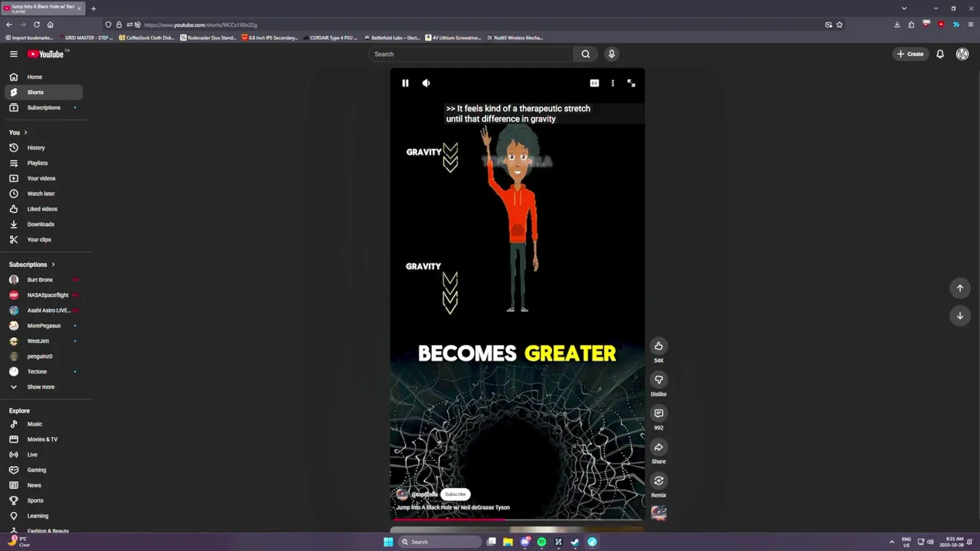Screen dimensions: 980x551
Task: Open penguinz0 channel subscription
Action: click(x=44, y=356)
